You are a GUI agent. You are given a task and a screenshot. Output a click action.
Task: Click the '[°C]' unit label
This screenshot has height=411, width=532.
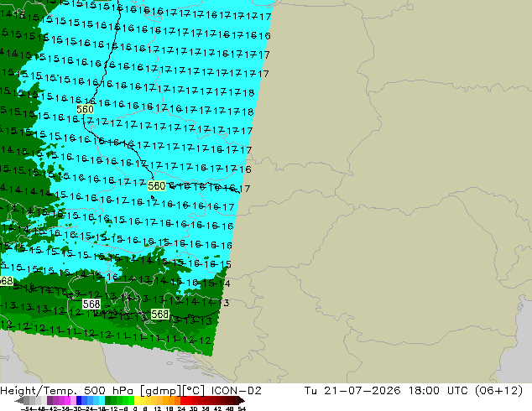[194, 391]
